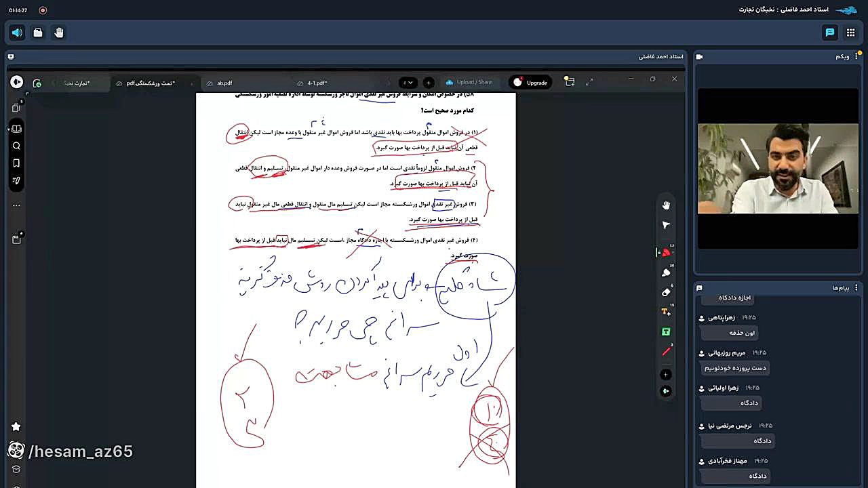This screenshot has height=488, width=868.
Task: Click the webcam video of the instructor
Action: (778, 169)
